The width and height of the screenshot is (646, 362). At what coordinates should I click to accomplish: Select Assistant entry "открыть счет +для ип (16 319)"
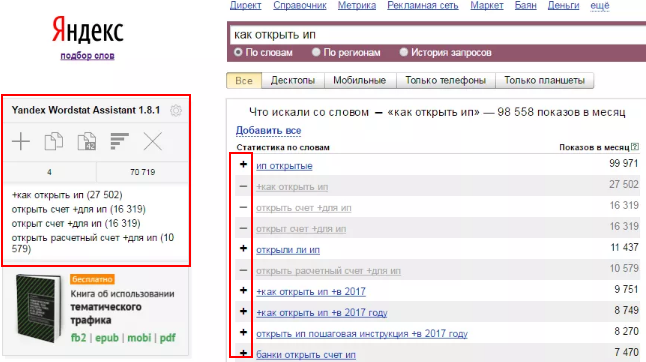(78, 209)
